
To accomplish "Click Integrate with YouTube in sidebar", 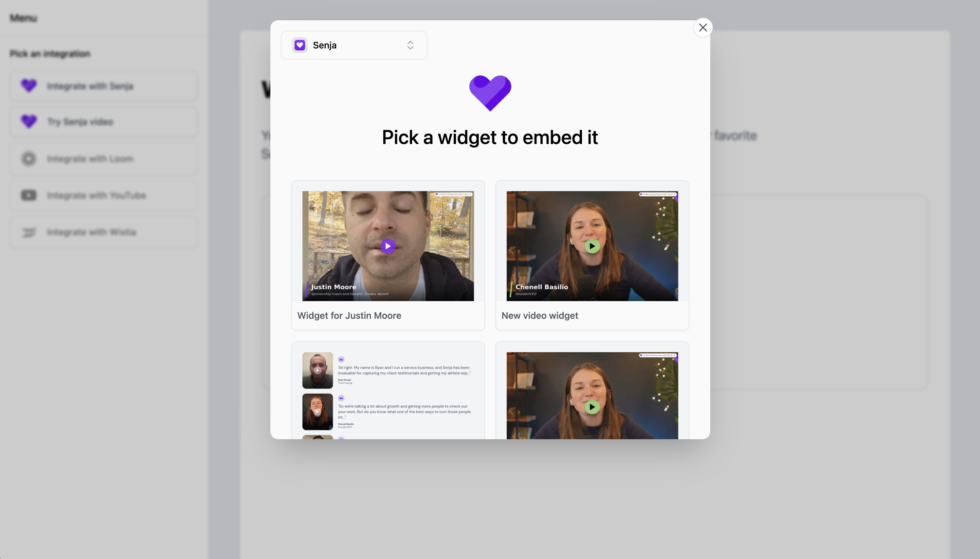I will (x=104, y=195).
